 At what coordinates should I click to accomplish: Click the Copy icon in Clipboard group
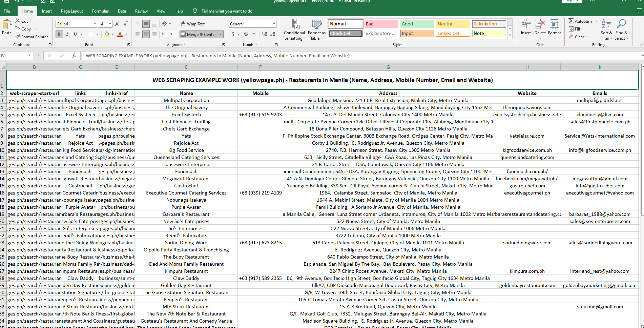point(18,29)
